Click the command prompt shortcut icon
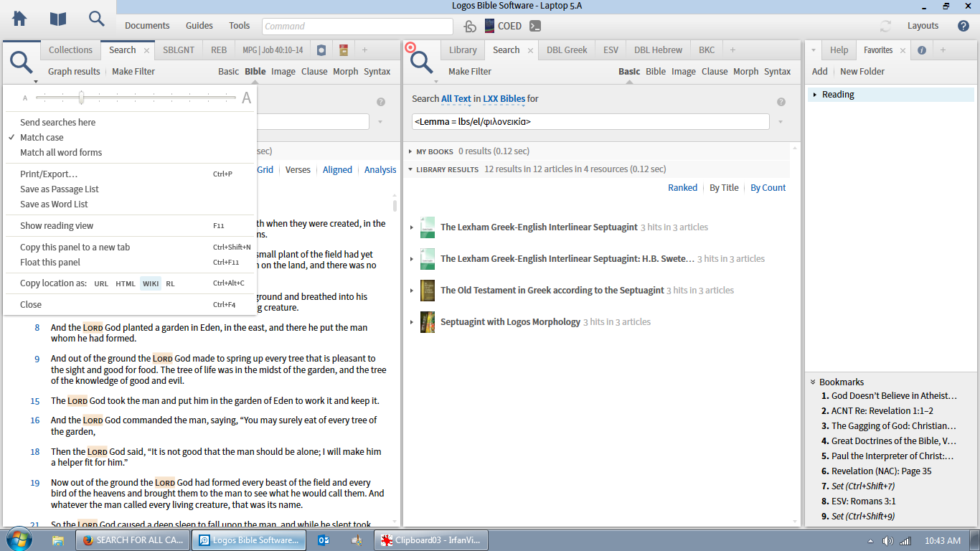The height and width of the screenshot is (551, 980). coord(534,26)
